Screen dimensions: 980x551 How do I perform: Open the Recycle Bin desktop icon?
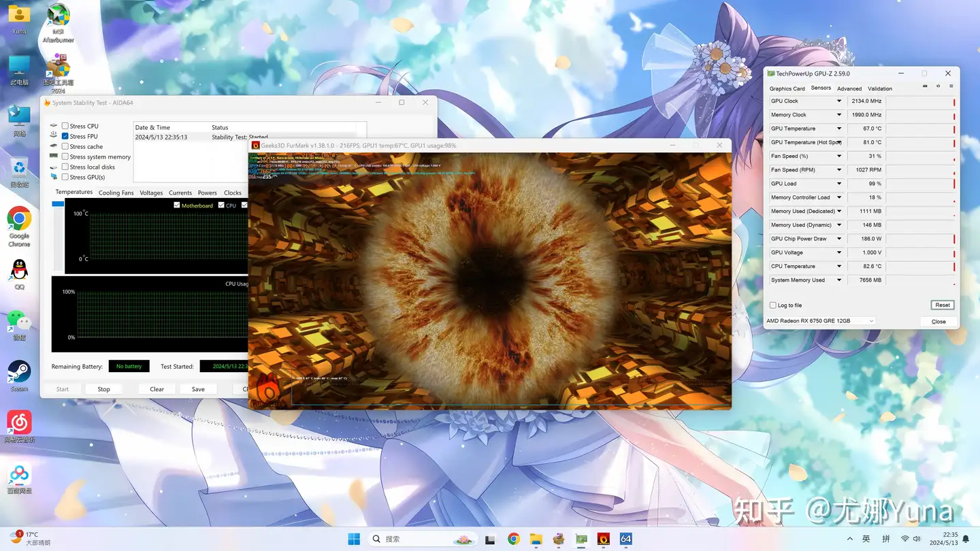pos(19,172)
